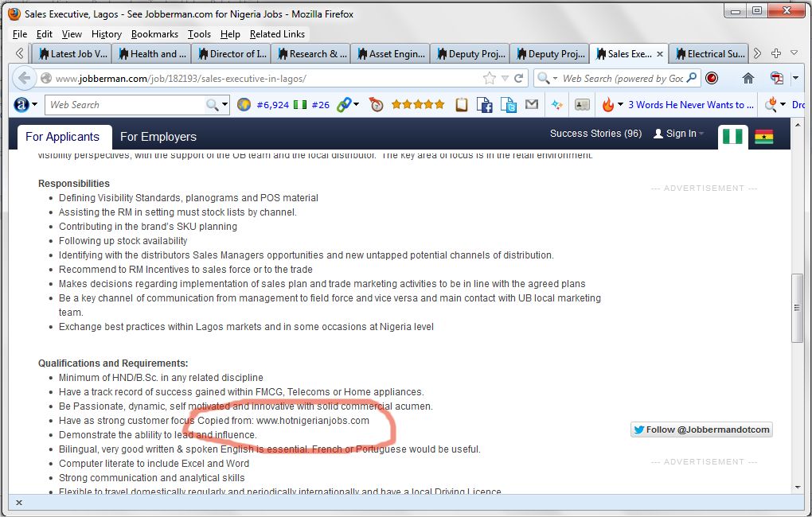Click the sparkle stars toolbar icon

pos(556,105)
